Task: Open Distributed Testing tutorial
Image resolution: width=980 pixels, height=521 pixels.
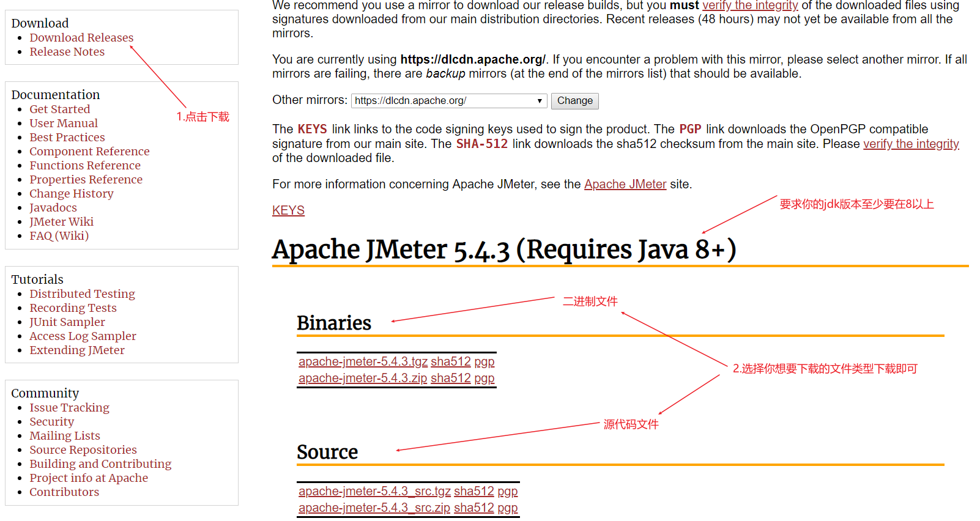Action: click(x=83, y=294)
